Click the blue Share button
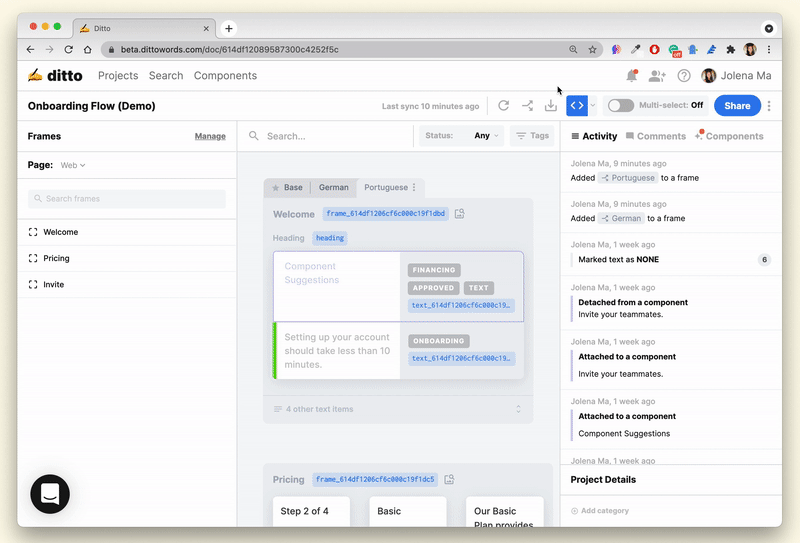This screenshot has height=543, width=800. click(x=736, y=106)
